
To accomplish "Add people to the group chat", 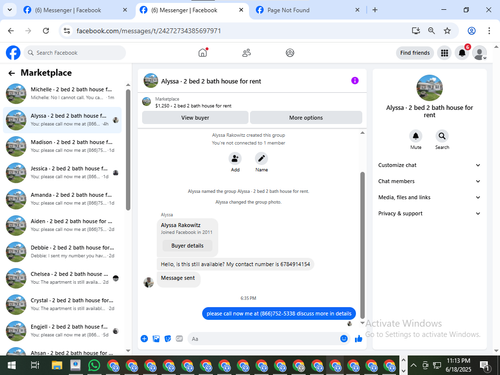I will coord(235,159).
